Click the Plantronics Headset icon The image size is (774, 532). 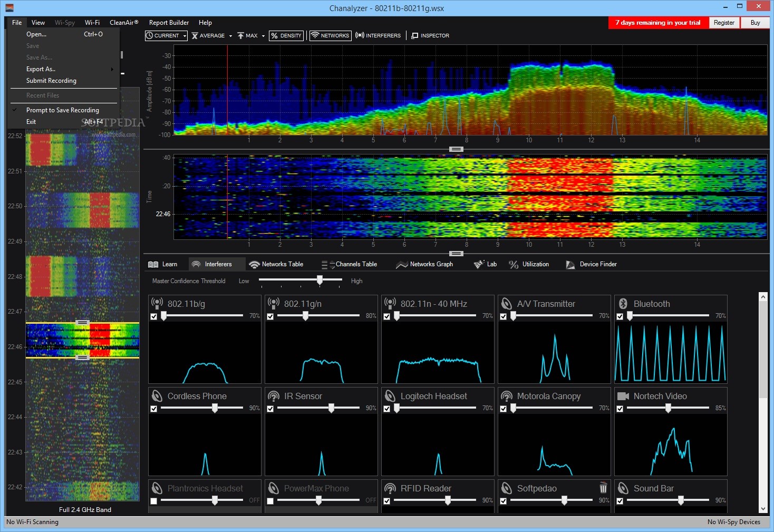pos(157,488)
